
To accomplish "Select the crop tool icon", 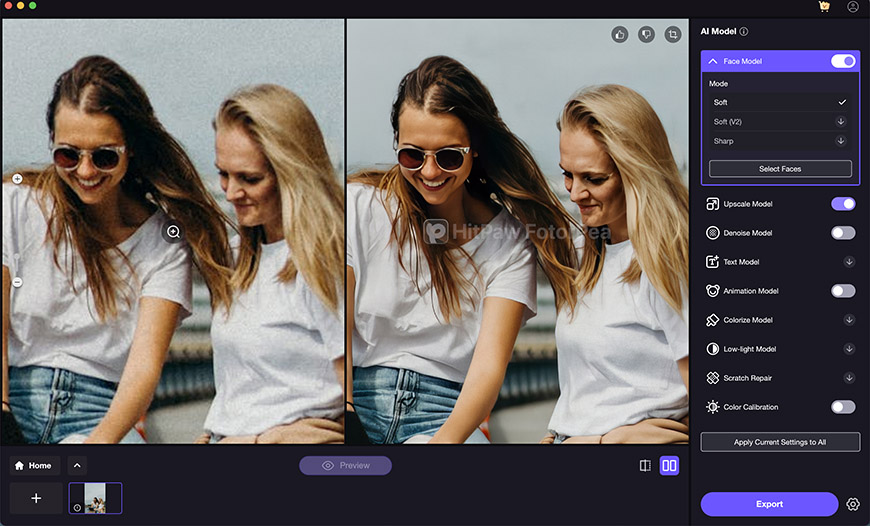I will pos(673,34).
